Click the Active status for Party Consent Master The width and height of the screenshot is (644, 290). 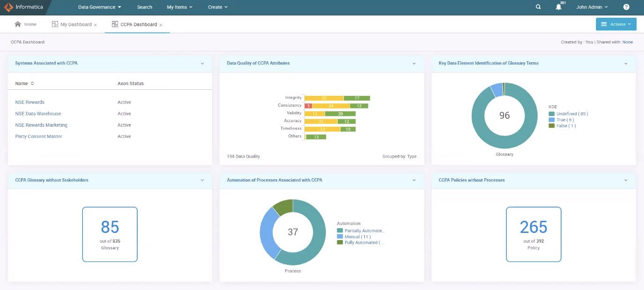tap(124, 137)
